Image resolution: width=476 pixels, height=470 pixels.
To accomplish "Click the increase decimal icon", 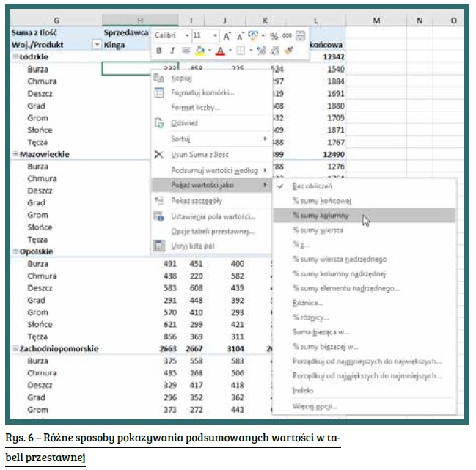I will point(261,51).
